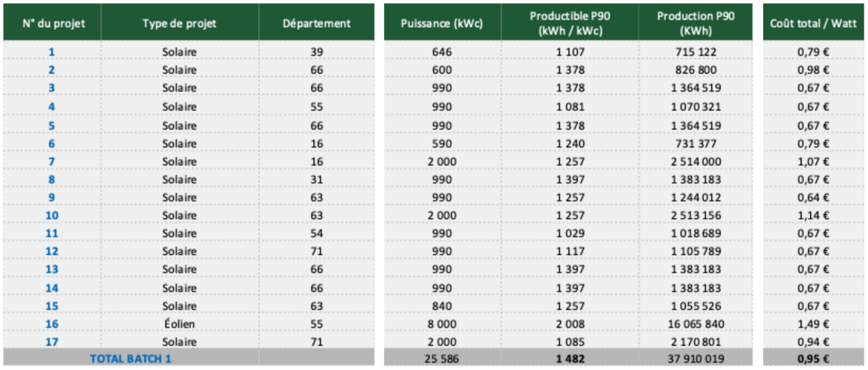The height and width of the screenshot is (370, 868).
Task: Click project number 7 in first column
Action: click(51, 161)
